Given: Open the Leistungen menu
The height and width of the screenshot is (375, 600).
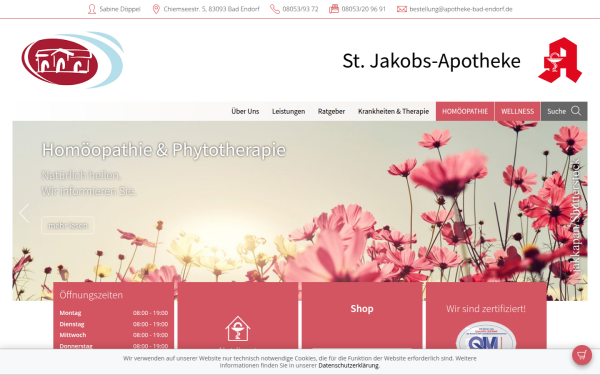Looking at the screenshot, I should (x=289, y=111).
